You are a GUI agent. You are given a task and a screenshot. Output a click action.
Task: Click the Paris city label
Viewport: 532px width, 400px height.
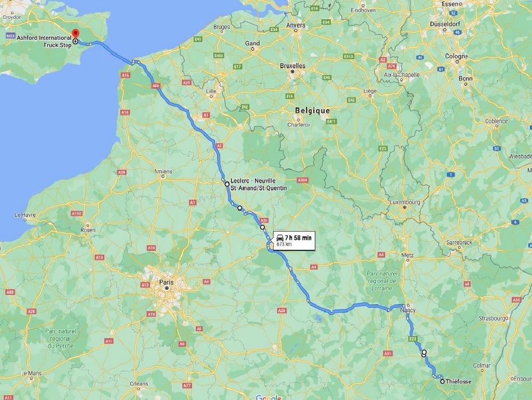click(166, 282)
